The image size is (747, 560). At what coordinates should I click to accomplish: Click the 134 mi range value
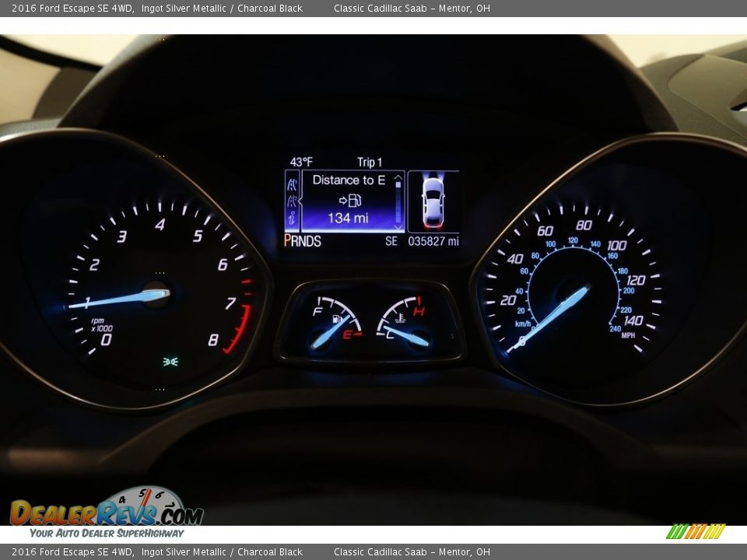(x=348, y=219)
